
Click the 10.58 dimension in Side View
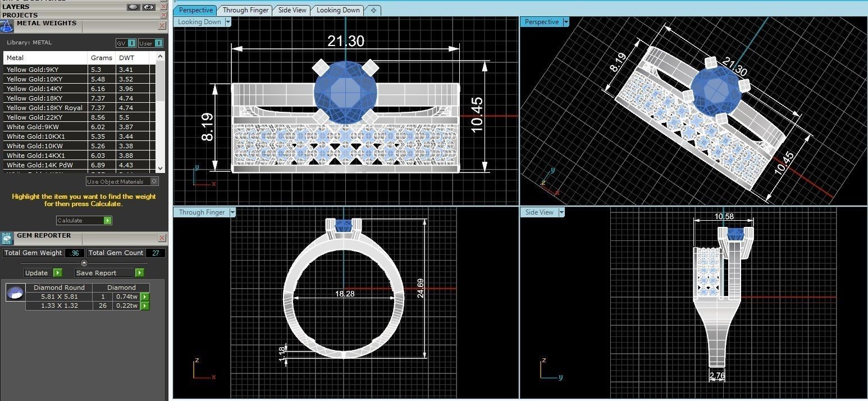point(724,217)
